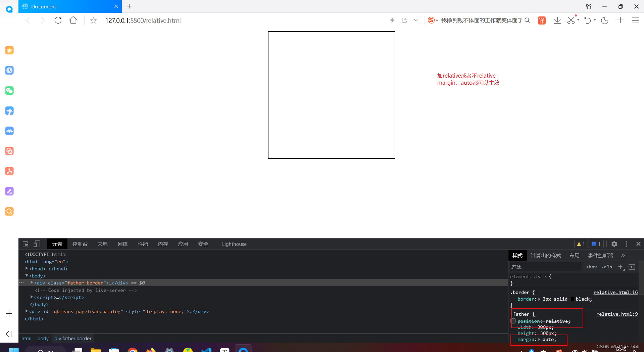Click the share page icon
The height and width of the screenshot is (352, 644).
(x=404, y=20)
